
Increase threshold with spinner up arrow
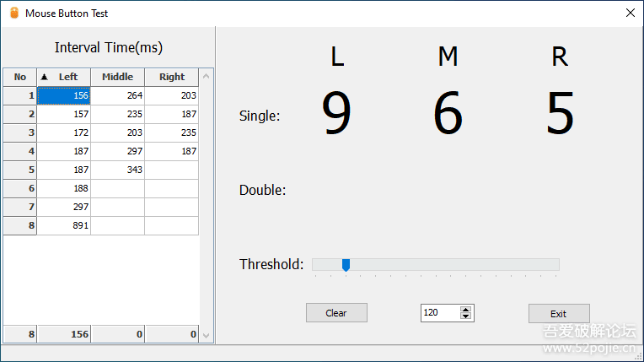465,310
